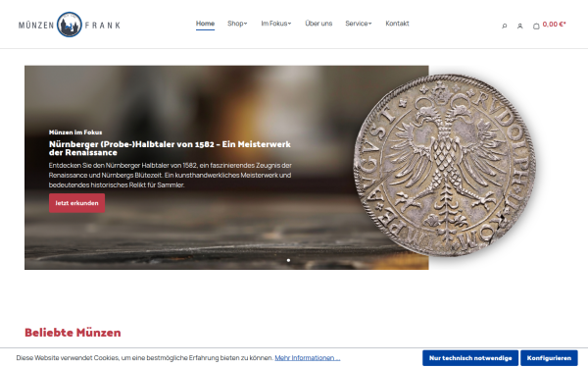The width and height of the screenshot is (588, 368).
Task: Open the Über uns page
Action: tap(318, 24)
